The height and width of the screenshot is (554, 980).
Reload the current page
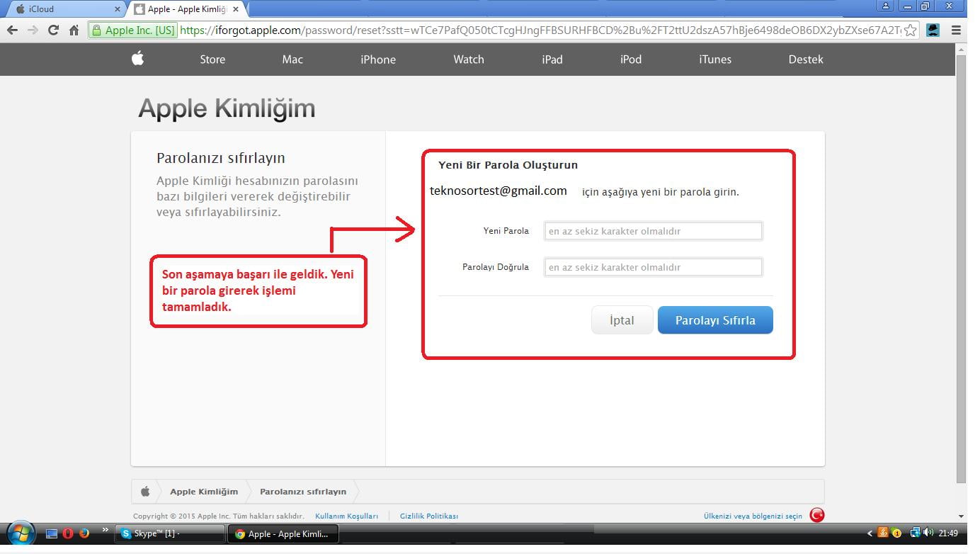click(x=52, y=30)
